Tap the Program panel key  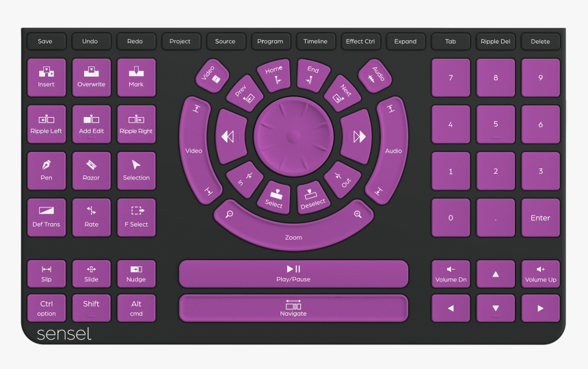tap(271, 41)
